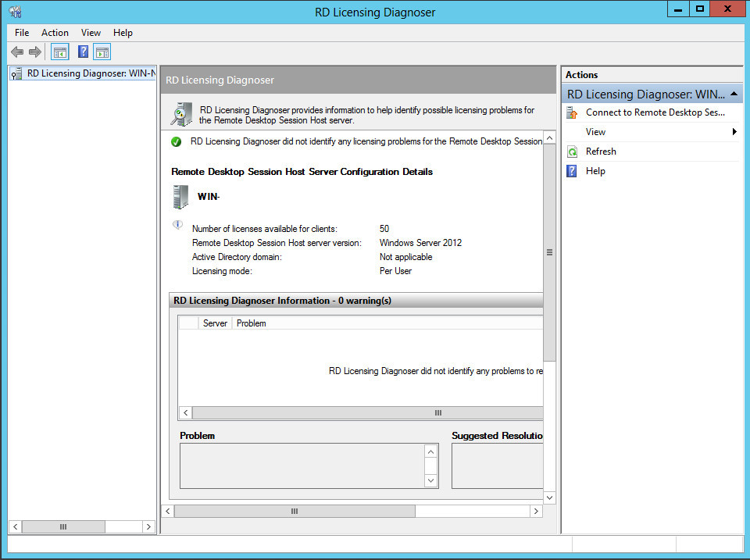Click the diagnoser magnifier server icon
Image resolution: width=750 pixels, height=560 pixels.
pos(182,114)
